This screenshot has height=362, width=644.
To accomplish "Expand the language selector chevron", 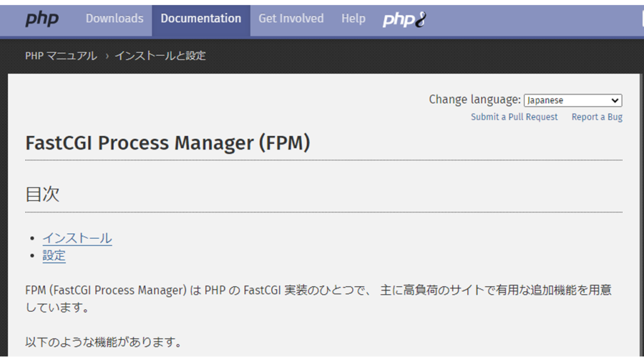I will 614,100.
